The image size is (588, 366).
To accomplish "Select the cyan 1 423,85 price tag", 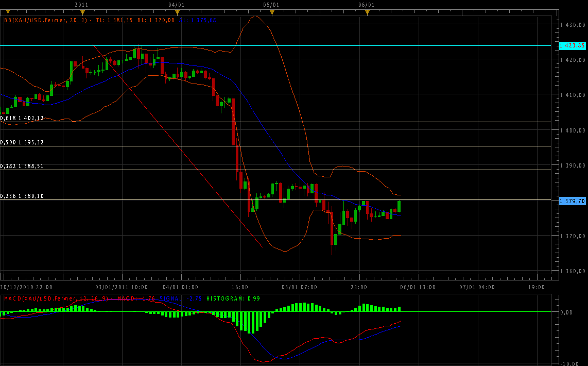I will coord(573,46).
